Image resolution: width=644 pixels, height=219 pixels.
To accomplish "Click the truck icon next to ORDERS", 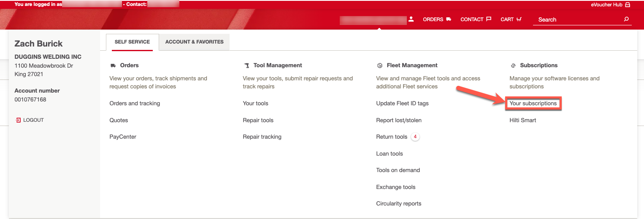I will click(449, 19).
